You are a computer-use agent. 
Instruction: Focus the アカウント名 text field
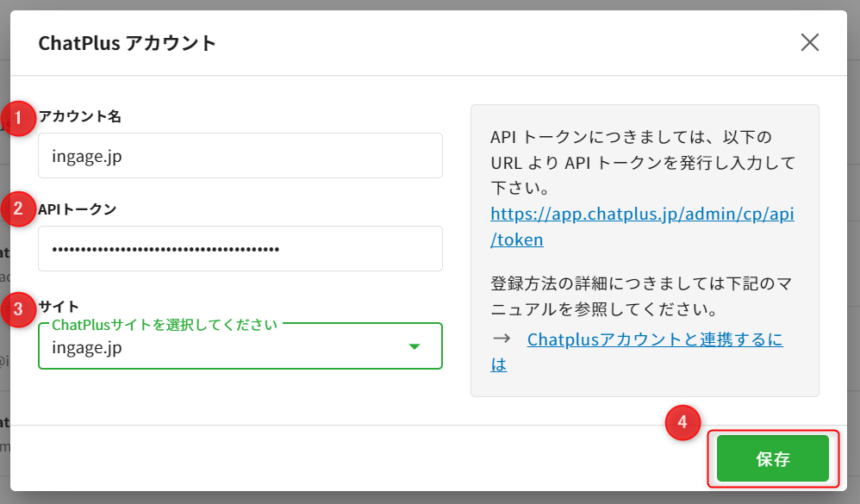(240, 156)
